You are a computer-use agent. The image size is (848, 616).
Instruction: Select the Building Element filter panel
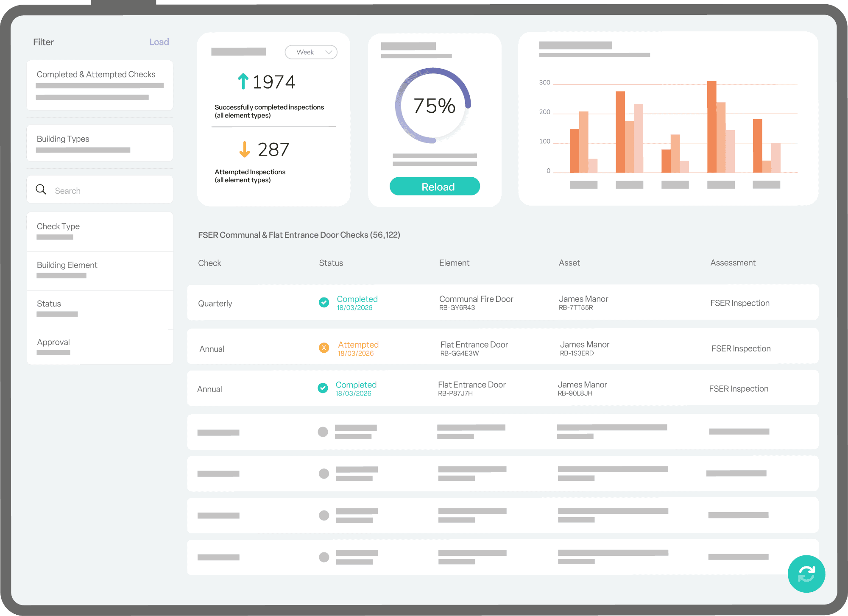[x=67, y=265]
